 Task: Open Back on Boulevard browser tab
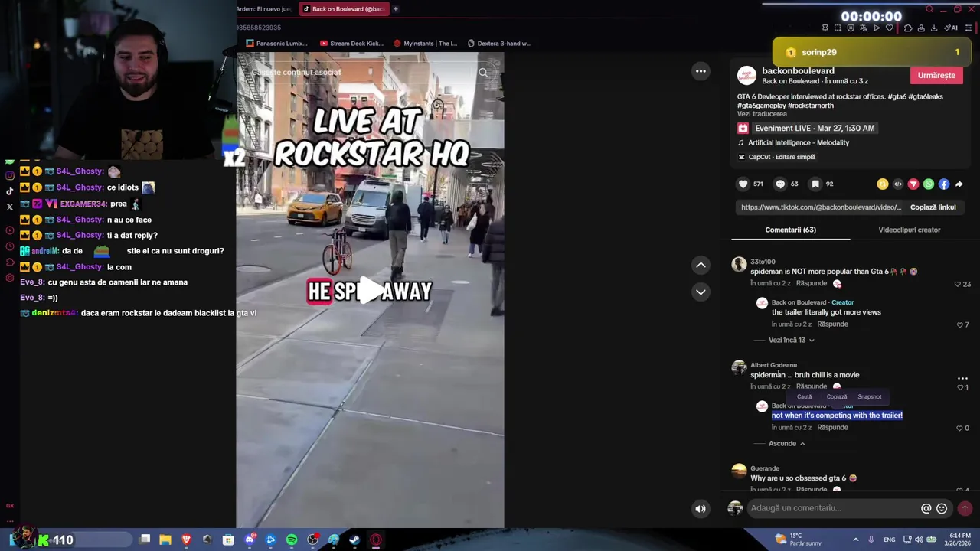click(343, 9)
